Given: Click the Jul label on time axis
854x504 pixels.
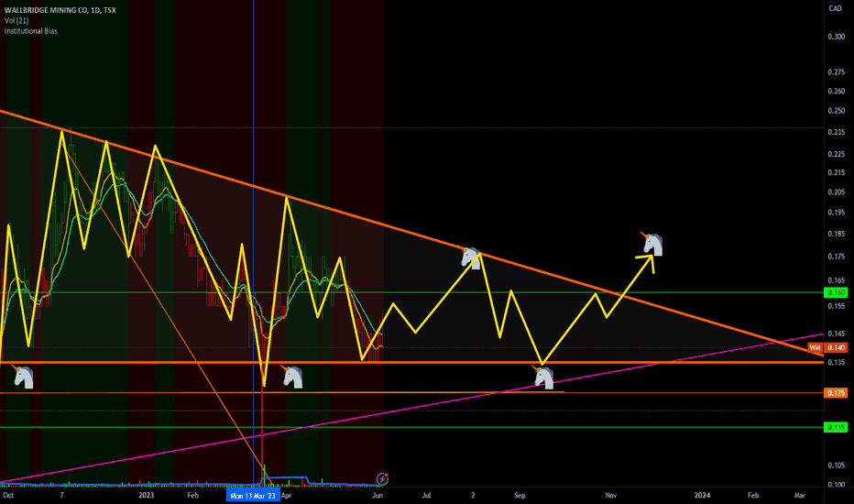Looking at the screenshot, I should click(x=426, y=495).
